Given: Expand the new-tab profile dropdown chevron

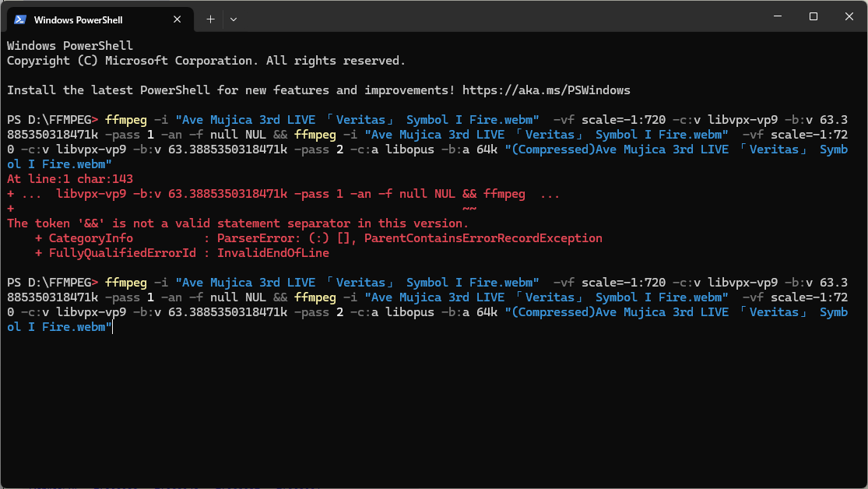Looking at the screenshot, I should pos(234,19).
